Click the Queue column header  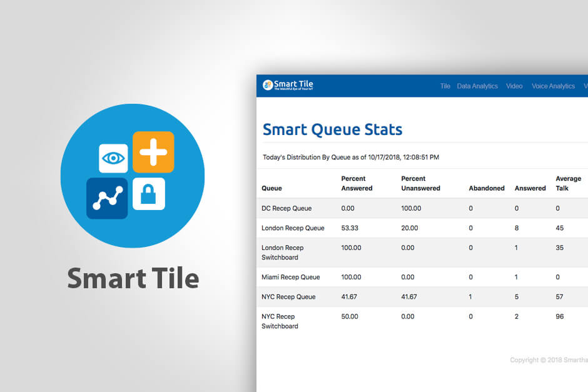pyautogui.click(x=271, y=188)
